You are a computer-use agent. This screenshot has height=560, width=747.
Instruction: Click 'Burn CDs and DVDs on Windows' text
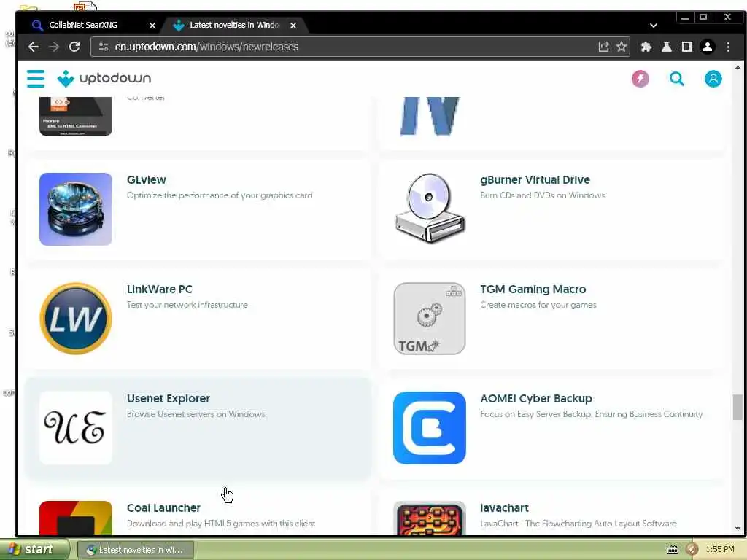(543, 195)
